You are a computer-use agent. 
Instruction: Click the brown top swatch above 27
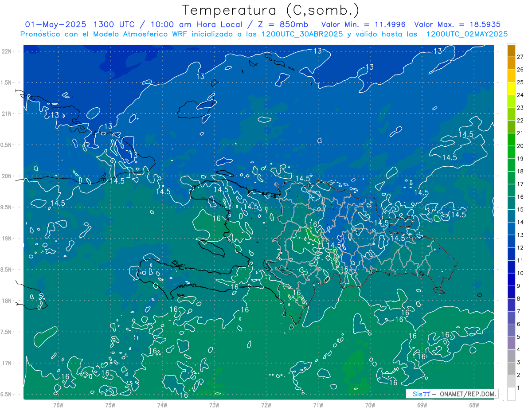pos(512,51)
